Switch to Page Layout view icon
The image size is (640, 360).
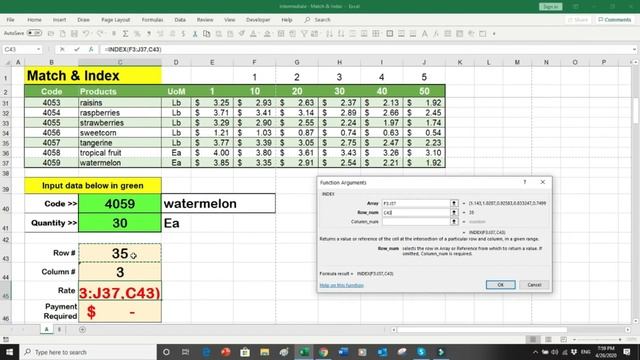(x=548, y=339)
